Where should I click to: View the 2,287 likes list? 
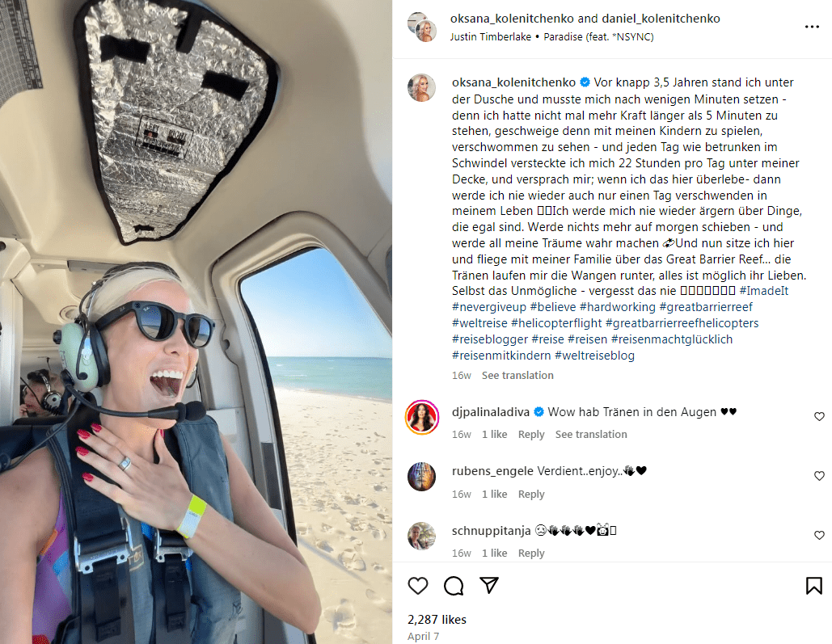(x=437, y=620)
